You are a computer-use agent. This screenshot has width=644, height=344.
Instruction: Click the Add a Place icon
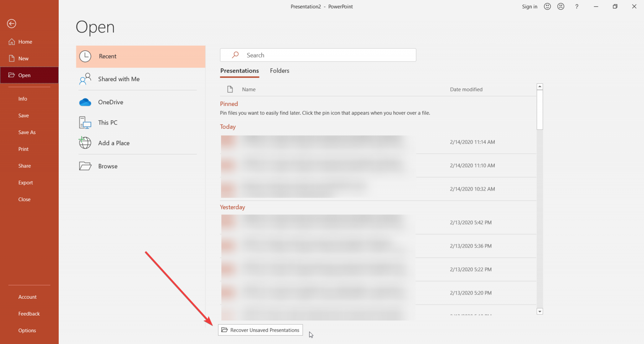click(85, 143)
